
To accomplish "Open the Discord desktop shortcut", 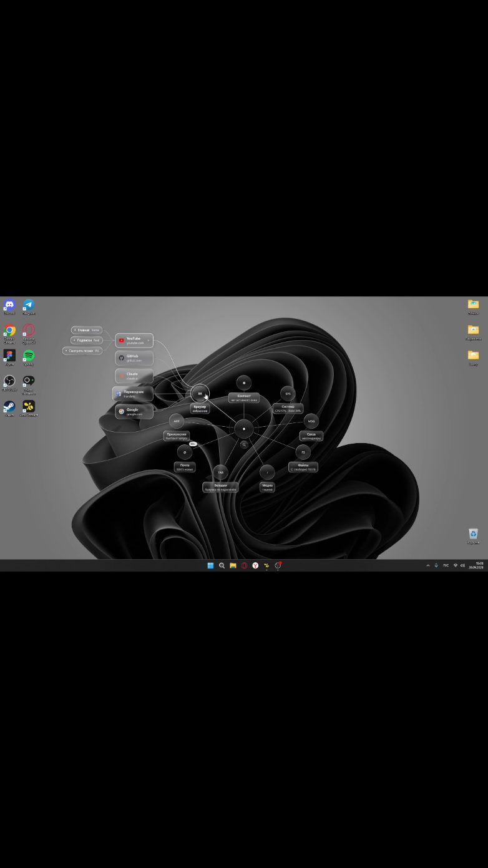I will (x=9, y=306).
